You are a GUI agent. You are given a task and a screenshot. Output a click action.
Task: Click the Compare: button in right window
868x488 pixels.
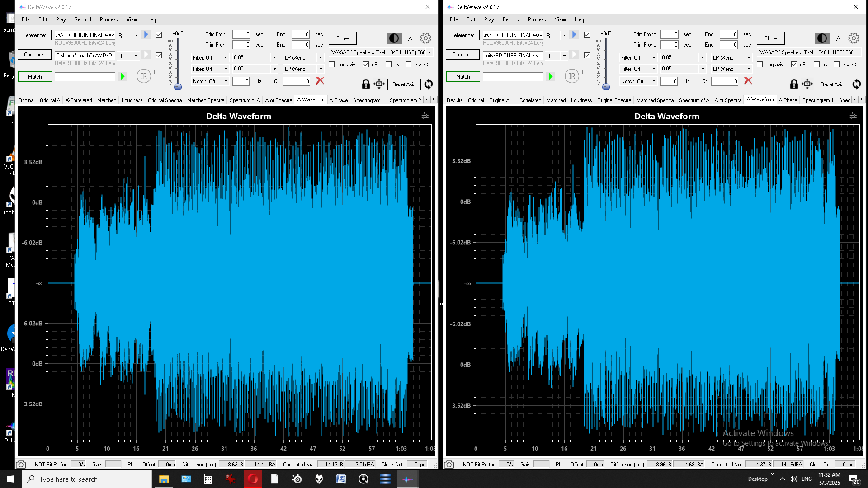[x=462, y=55]
